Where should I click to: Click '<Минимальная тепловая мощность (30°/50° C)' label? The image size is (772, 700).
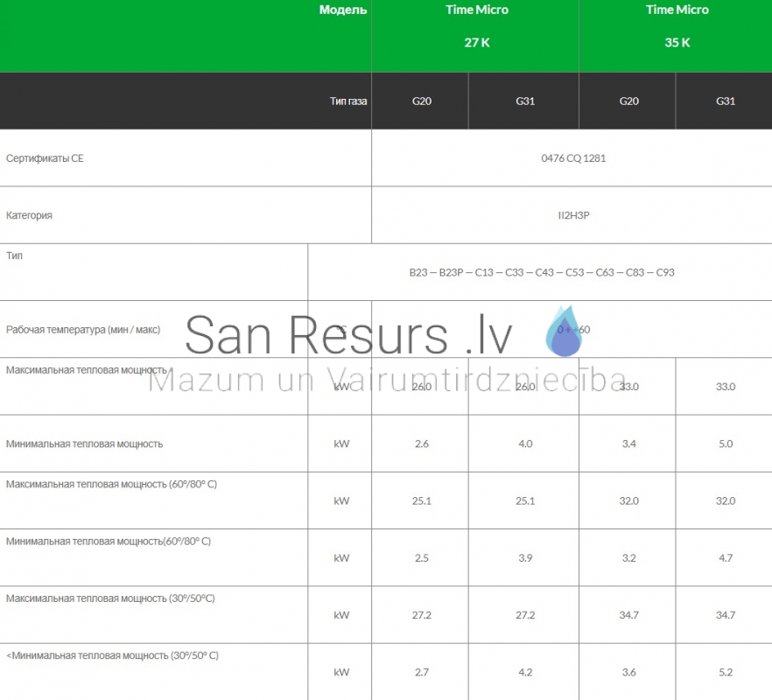(112, 655)
